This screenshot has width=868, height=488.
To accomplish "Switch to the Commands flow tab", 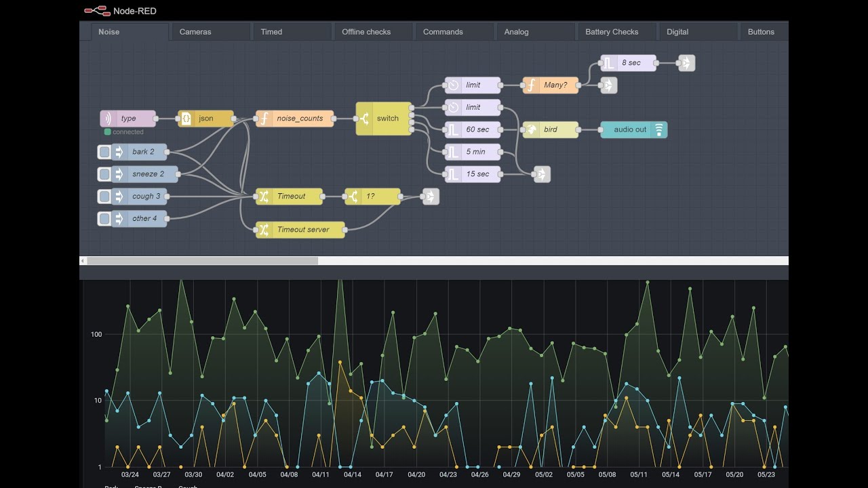I will [x=456, y=32].
